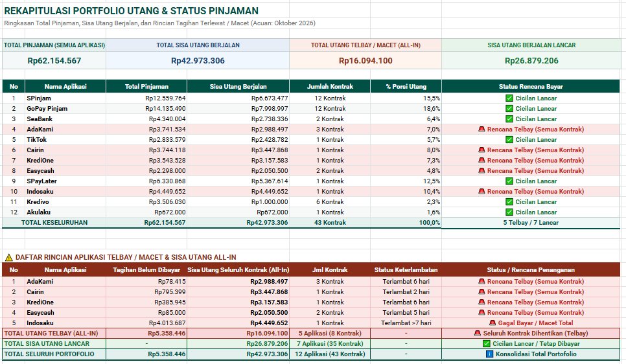
Task: Select Easycash unpaid bill Rp85.000
Action: (x=146, y=313)
